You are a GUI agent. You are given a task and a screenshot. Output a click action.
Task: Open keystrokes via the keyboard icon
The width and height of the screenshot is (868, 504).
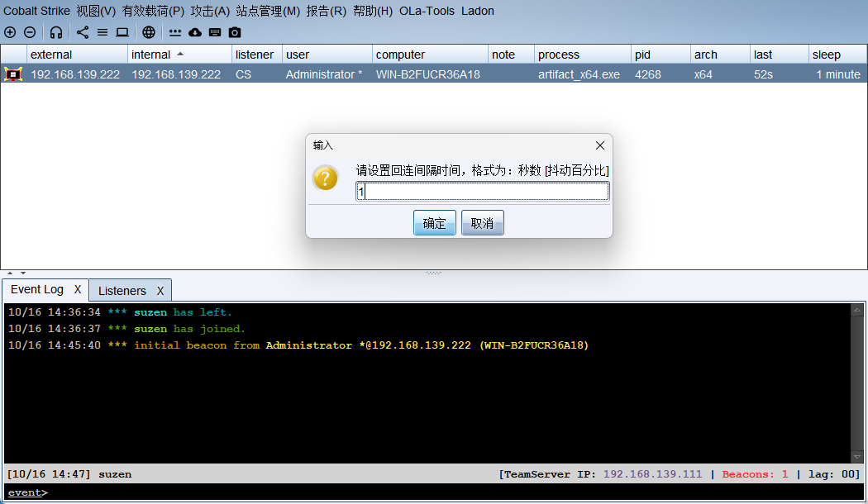coord(215,33)
